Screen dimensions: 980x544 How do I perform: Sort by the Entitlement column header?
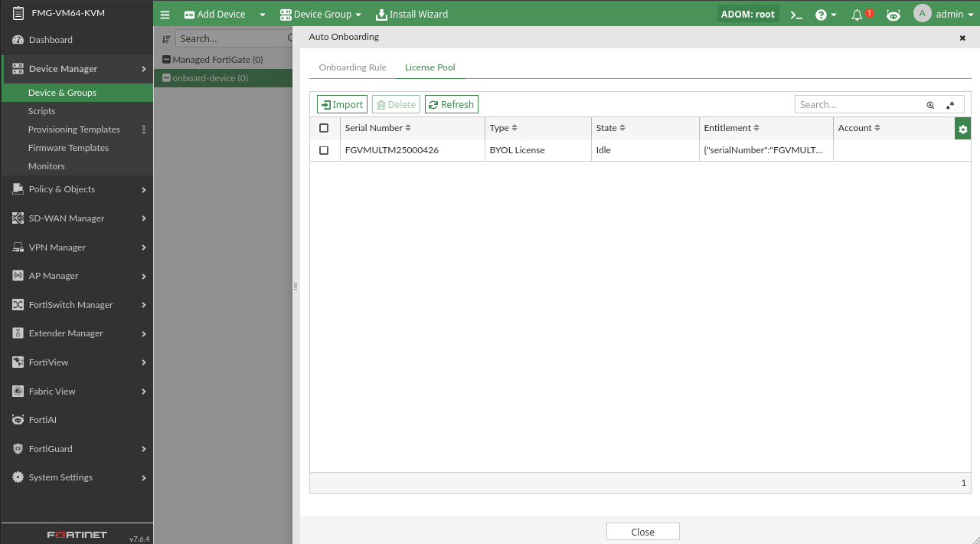[x=731, y=128]
